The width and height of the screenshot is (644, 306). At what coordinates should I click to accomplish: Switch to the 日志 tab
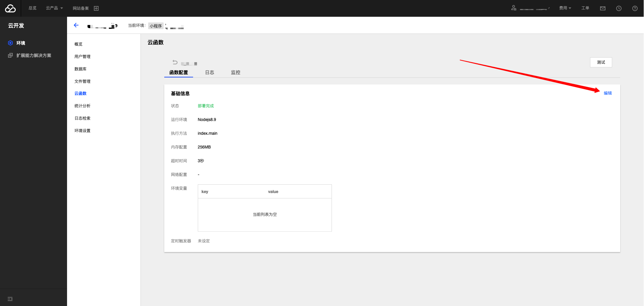point(210,72)
